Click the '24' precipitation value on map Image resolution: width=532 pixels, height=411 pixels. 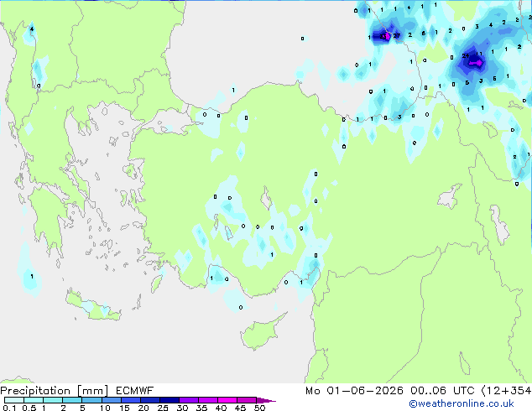coord(465,55)
